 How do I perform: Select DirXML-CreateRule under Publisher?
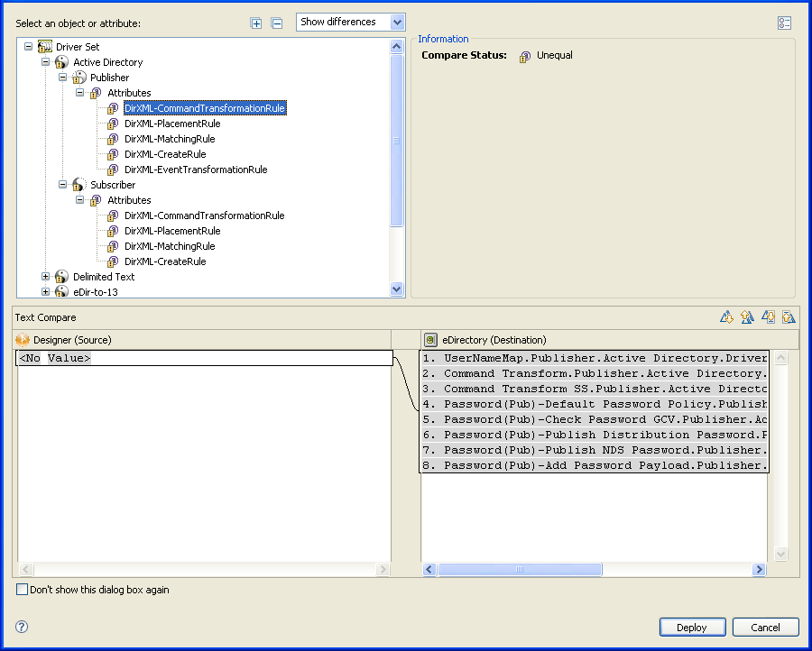coord(165,154)
